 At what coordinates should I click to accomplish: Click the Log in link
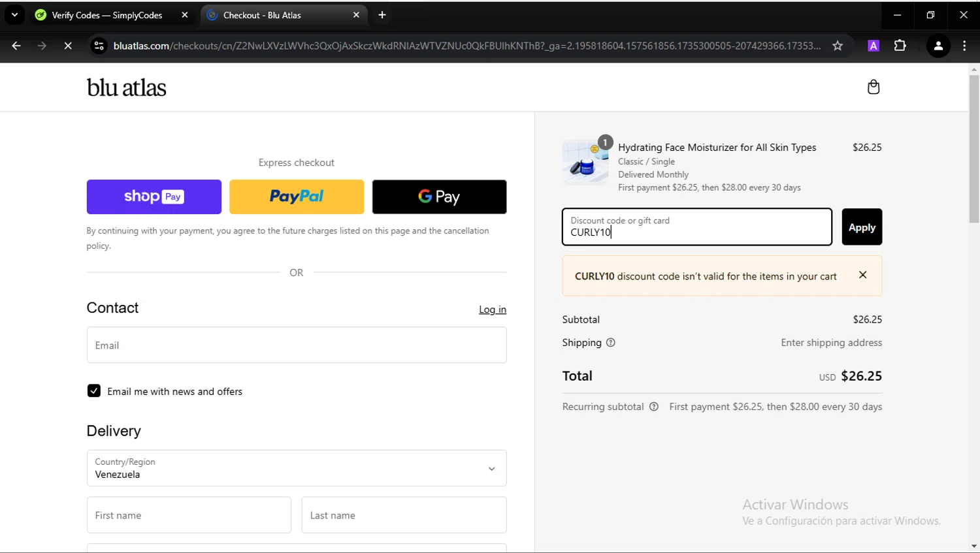pos(492,309)
